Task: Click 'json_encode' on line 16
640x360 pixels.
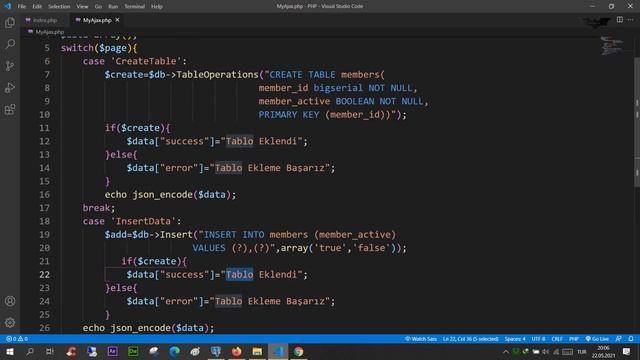Action: (162, 195)
